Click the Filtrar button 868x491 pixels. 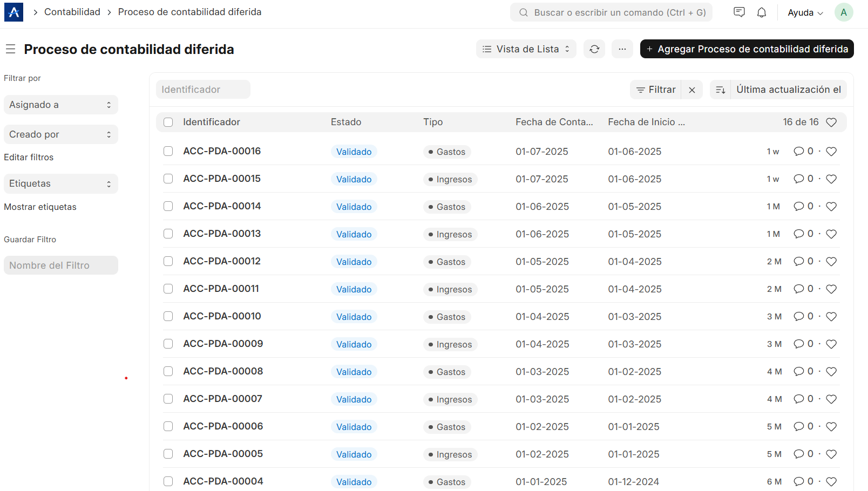tap(656, 90)
